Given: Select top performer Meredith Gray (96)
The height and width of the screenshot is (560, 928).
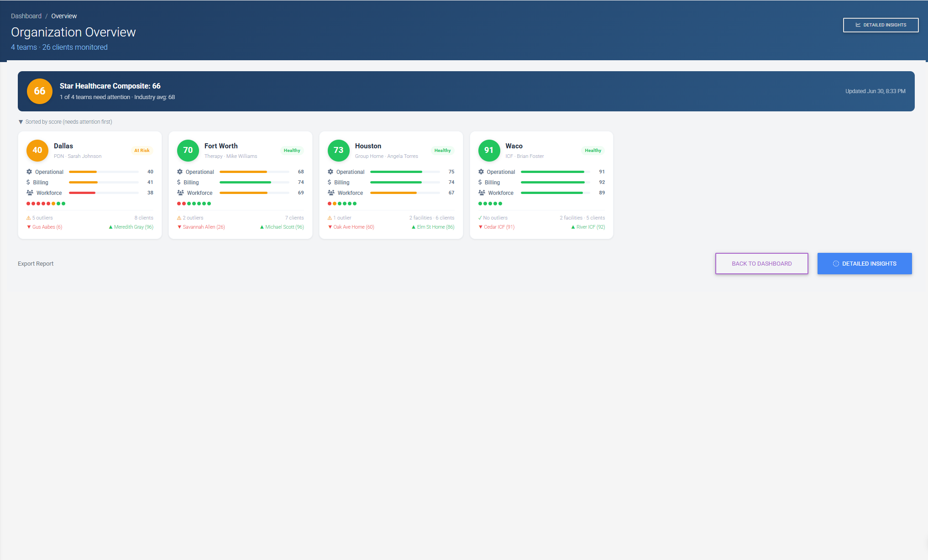Looking at the screenshot, I should click(x=131, y=227).
